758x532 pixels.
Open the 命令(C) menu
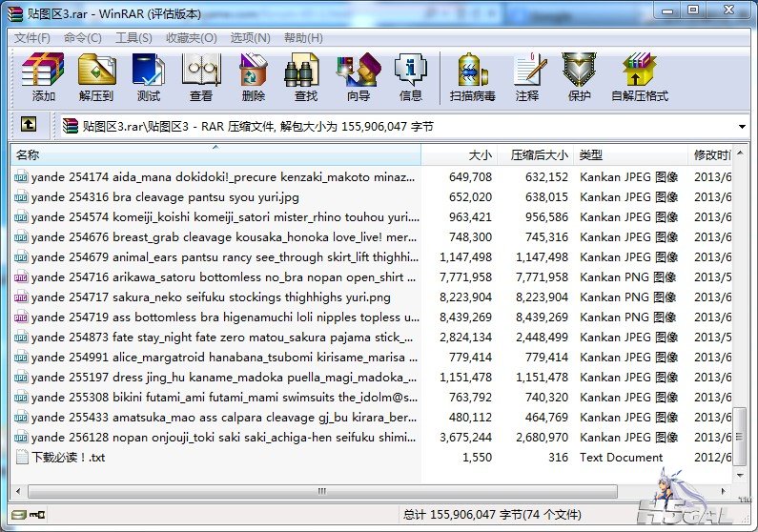point(83,38)
